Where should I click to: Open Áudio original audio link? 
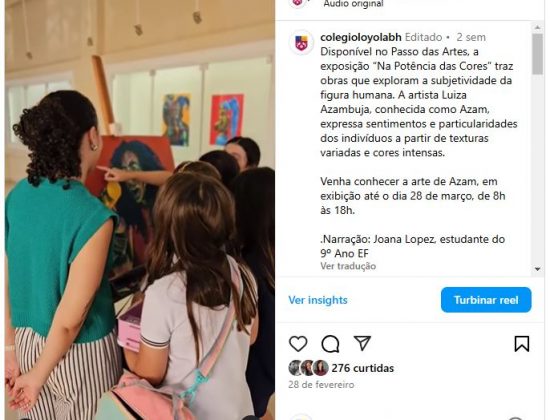click(x=354, y=4)
